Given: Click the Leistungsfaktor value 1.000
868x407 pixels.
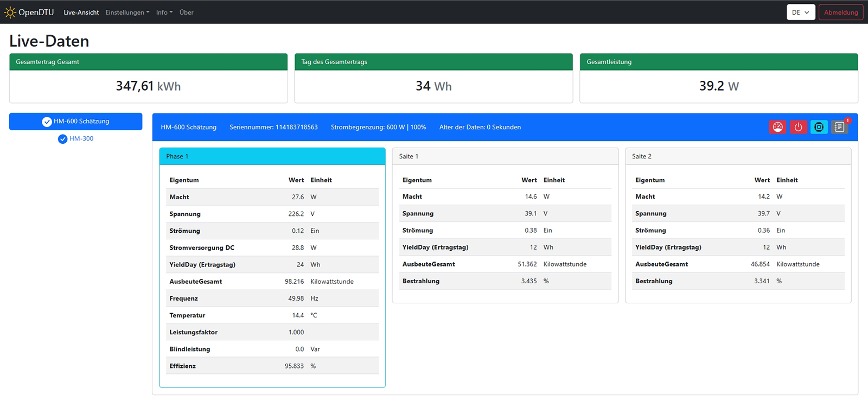Looking at the screenshot, I should pos(296,332).
